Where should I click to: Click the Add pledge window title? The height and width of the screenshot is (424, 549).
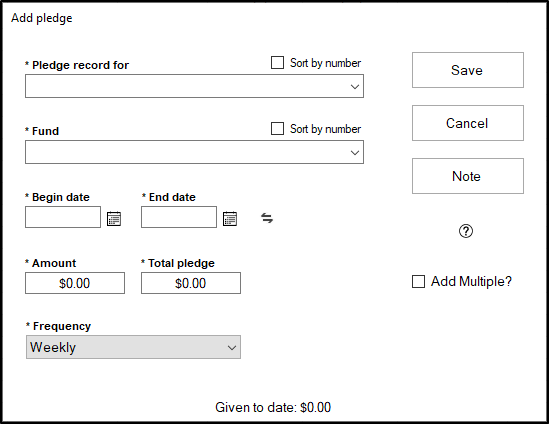(42, 18)
